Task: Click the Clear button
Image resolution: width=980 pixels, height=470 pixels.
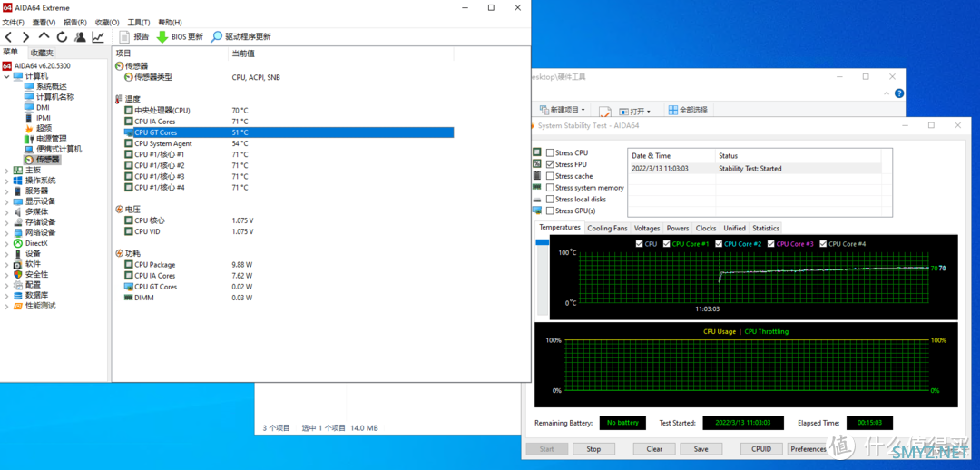Action: (x=654, y=449)
